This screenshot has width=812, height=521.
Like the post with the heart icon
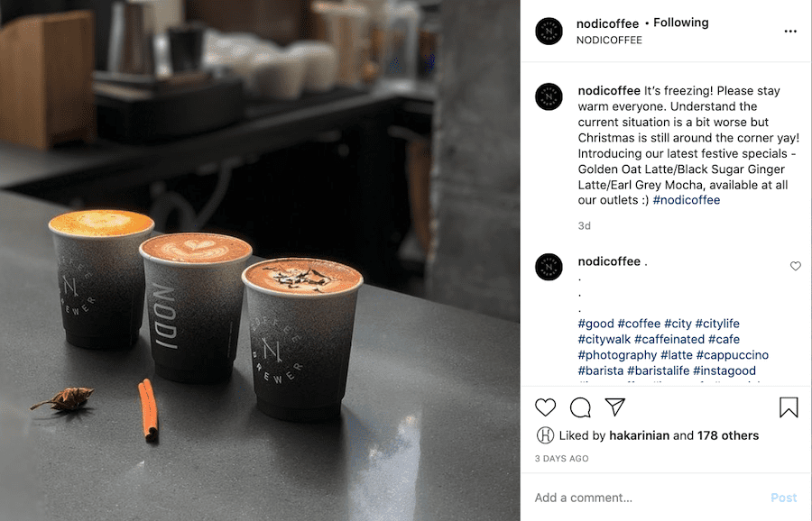tap(545, 407)
